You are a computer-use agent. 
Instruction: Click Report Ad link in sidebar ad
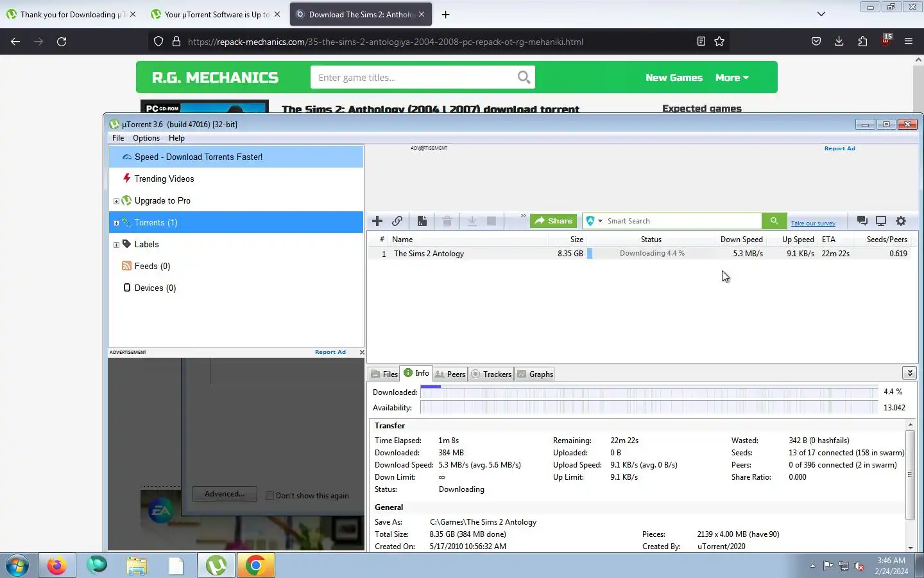click(330, 352)
